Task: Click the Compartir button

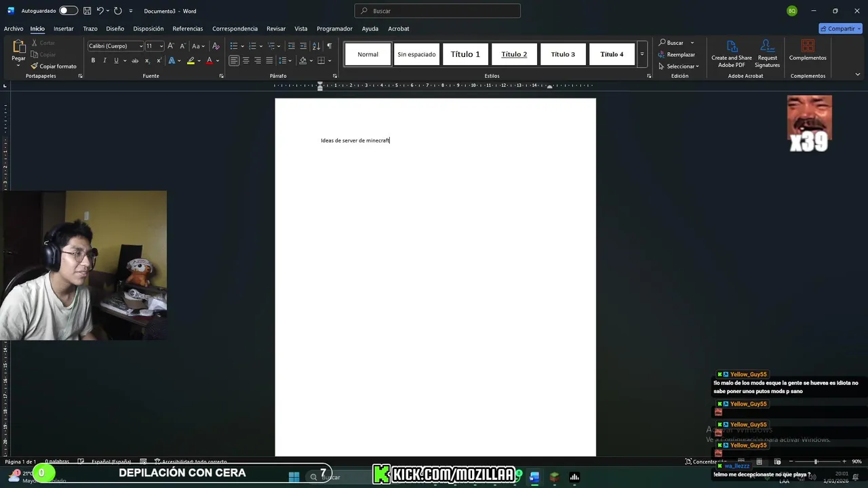Action: click(840, 28)
